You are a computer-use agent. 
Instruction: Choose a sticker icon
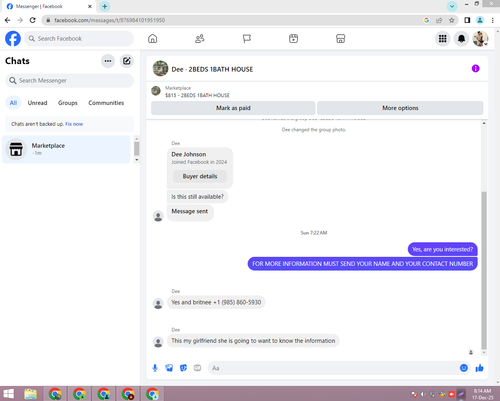[183, 368]
